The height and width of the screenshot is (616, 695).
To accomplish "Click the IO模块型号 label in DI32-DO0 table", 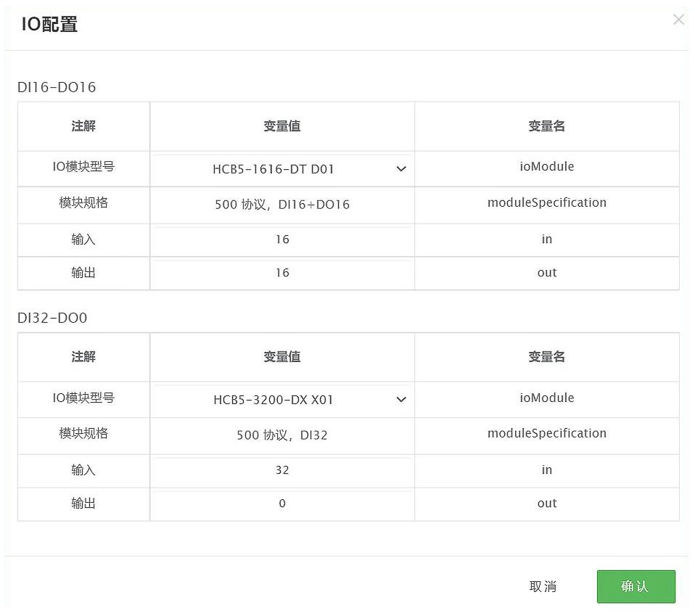I will coord(83,398).
